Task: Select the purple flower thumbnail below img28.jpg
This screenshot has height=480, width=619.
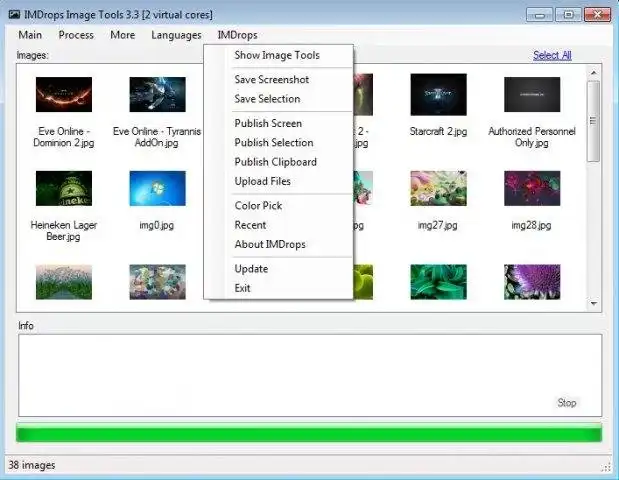Action: tap(532, 282)
